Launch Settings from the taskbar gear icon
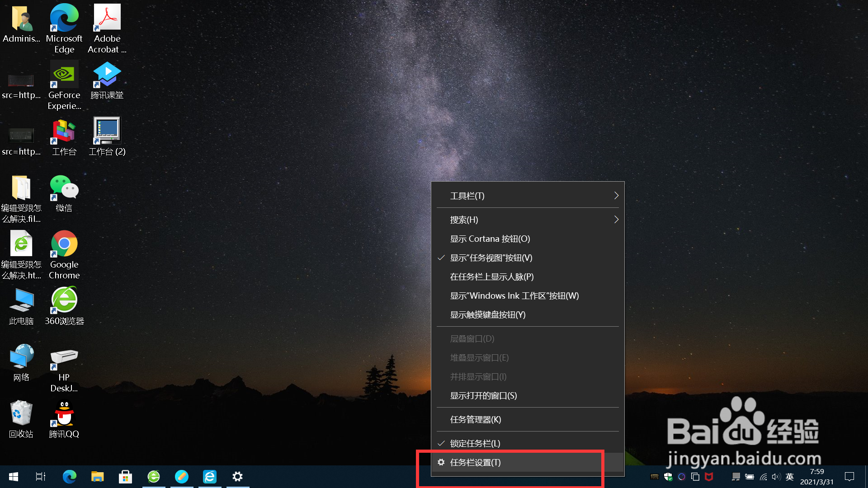868x488 pixels. pos(237,476)
